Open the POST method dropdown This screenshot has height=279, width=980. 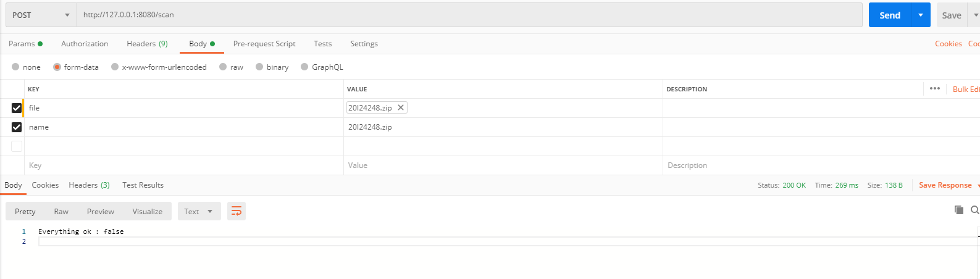coord(41,15)
